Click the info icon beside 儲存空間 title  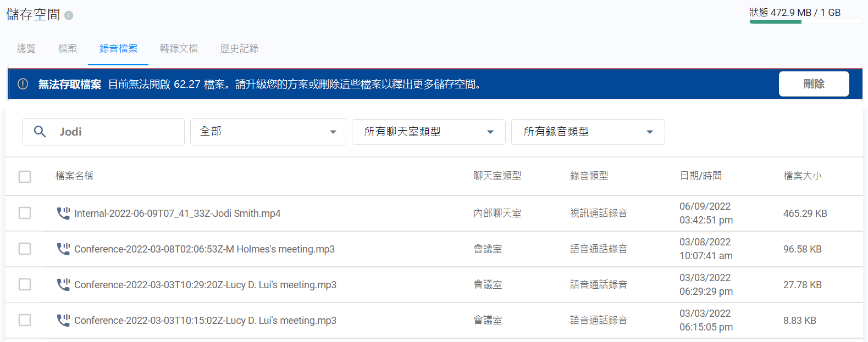pos(69,15)
